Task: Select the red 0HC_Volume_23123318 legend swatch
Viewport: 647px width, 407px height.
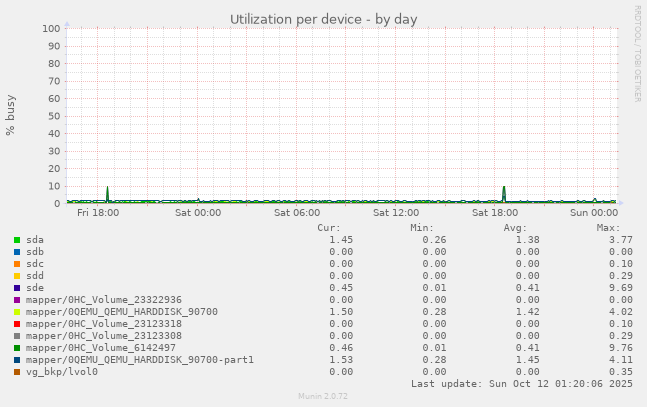Action: [17, 324]
